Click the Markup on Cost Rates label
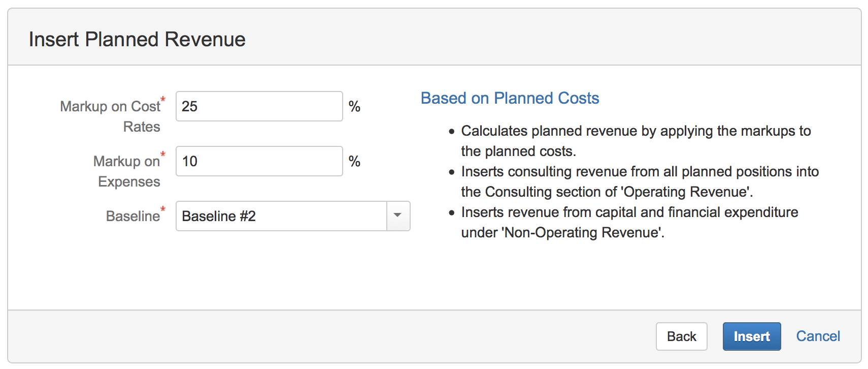 pyautogui.click(x=110, y=116)
